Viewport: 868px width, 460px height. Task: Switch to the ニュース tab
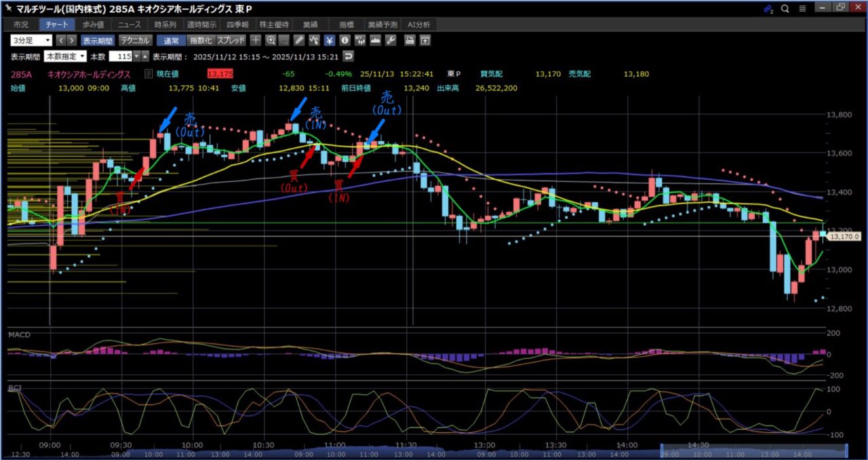129,24
